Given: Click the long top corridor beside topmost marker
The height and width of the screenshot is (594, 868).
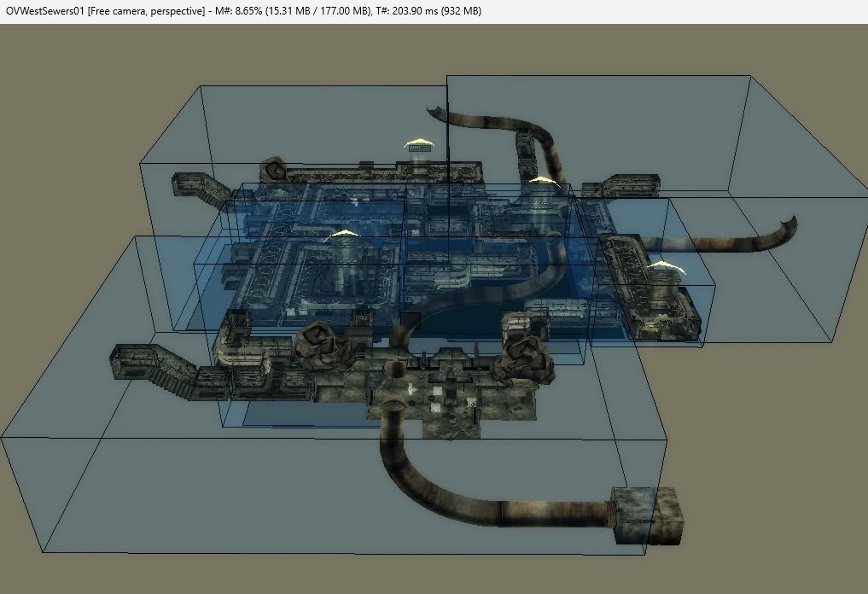Looking at the screenshot, I should [x=358, y=170].
